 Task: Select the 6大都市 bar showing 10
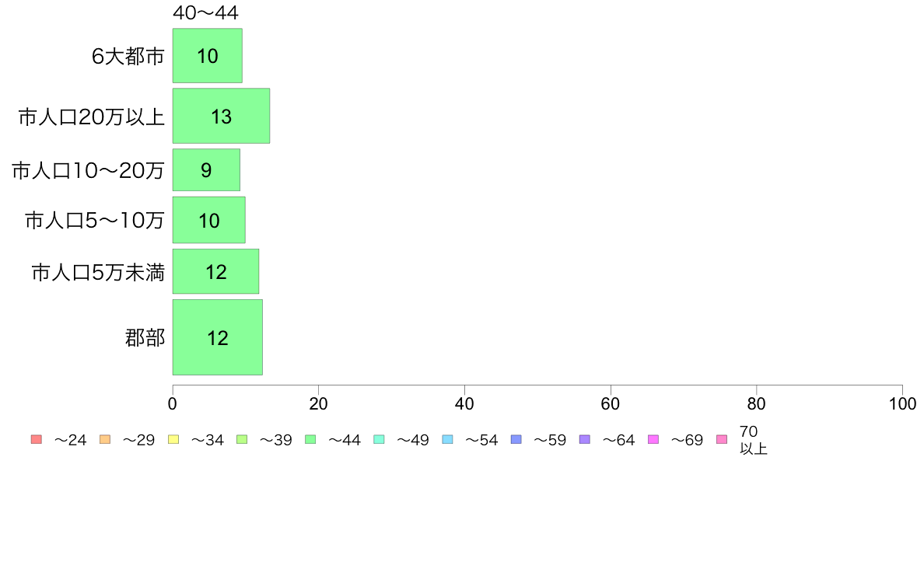tap(208, 56)
